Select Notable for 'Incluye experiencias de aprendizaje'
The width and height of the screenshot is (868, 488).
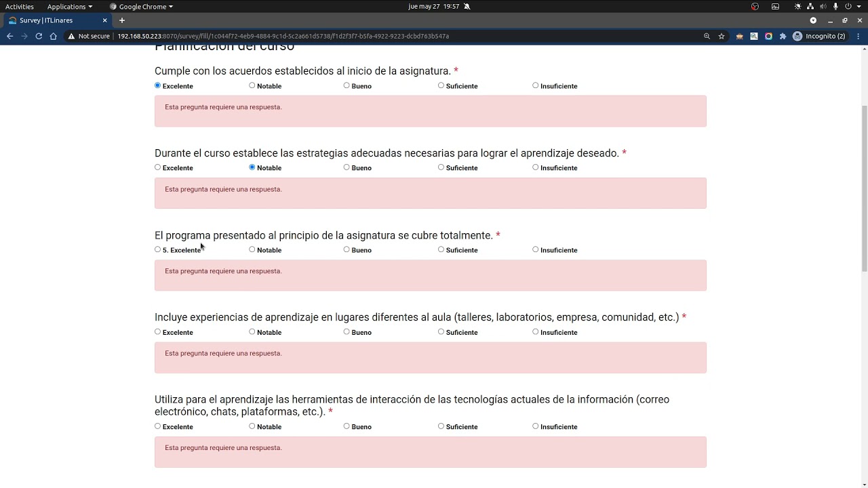point(252,331)
